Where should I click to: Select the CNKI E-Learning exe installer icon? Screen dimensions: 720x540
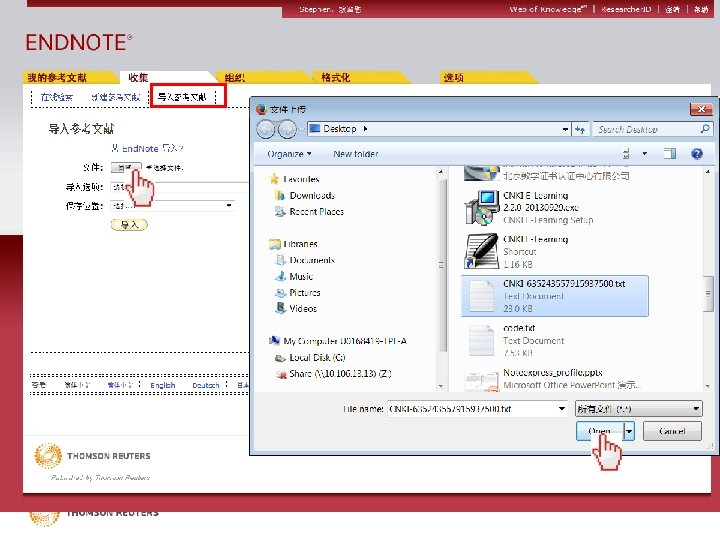(x=481, y=208)
